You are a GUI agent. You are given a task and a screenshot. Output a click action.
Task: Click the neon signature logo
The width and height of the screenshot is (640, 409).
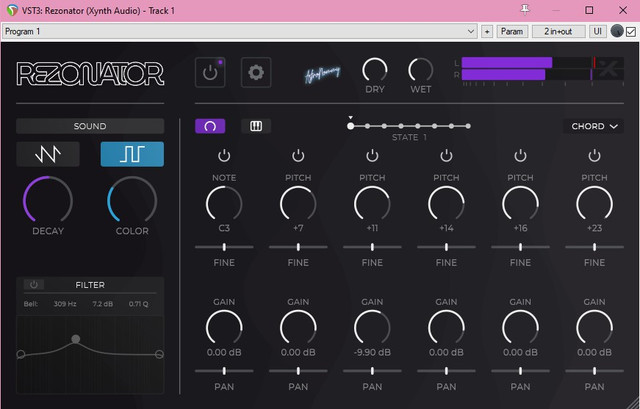point(322,74)
